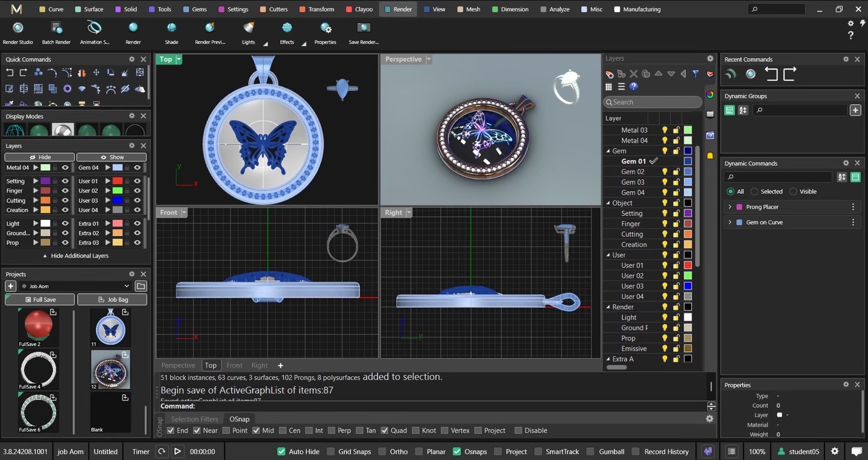Expand the Gem on Curve command

click(730, 222)
